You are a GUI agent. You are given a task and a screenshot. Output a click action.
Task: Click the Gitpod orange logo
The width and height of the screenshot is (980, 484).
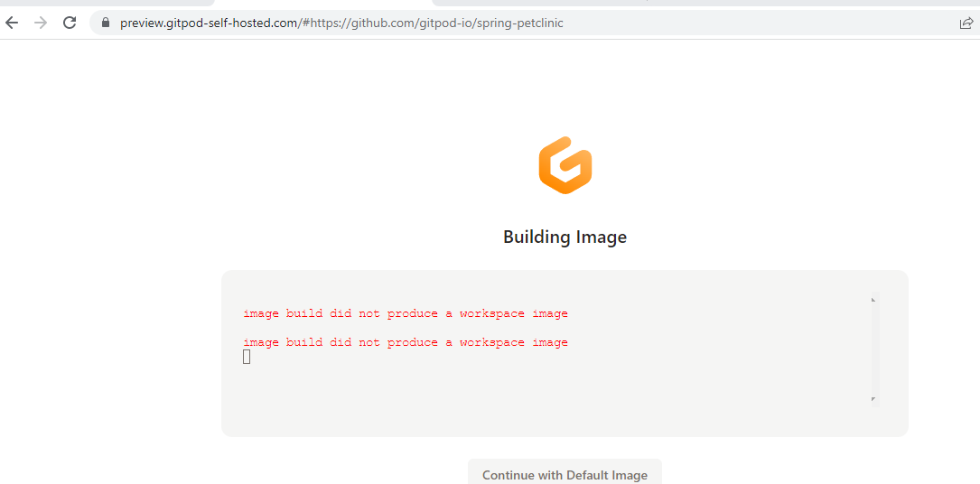(565, 165)
